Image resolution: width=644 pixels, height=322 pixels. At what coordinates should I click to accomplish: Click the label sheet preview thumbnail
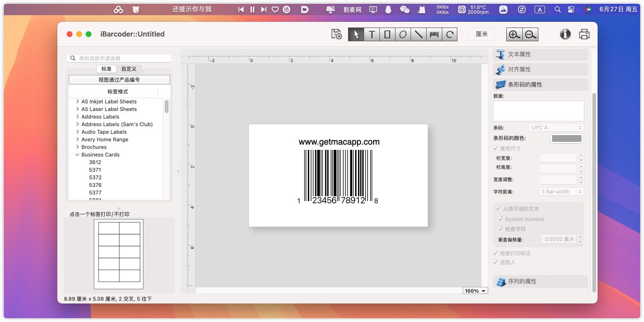point(119,254)
